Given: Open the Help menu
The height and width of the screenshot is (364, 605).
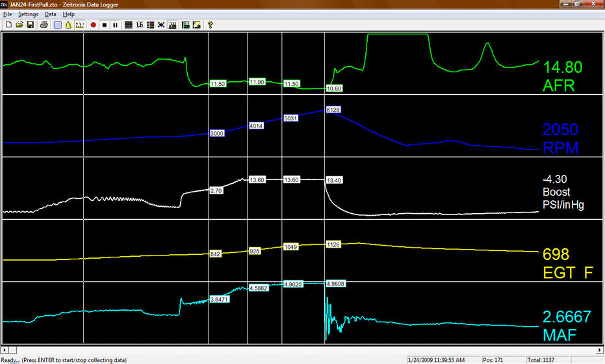Looking at the screenshot, I should click(69, 14).
